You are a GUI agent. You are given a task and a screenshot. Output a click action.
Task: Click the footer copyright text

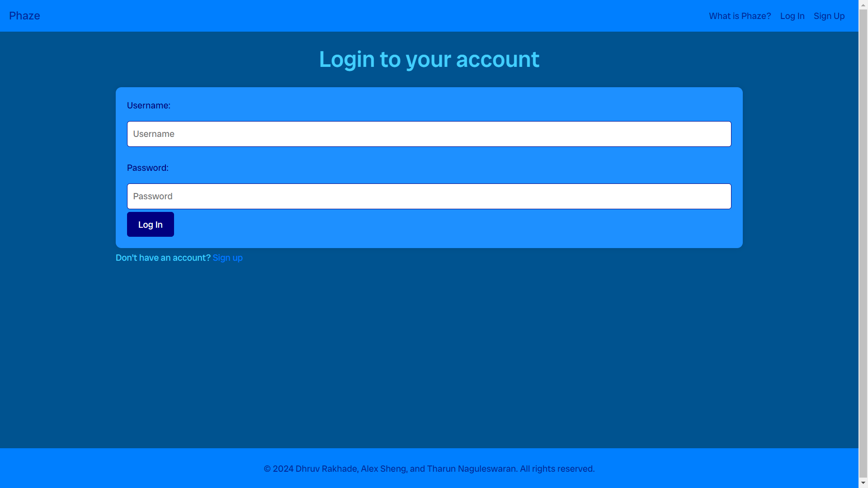429,469
